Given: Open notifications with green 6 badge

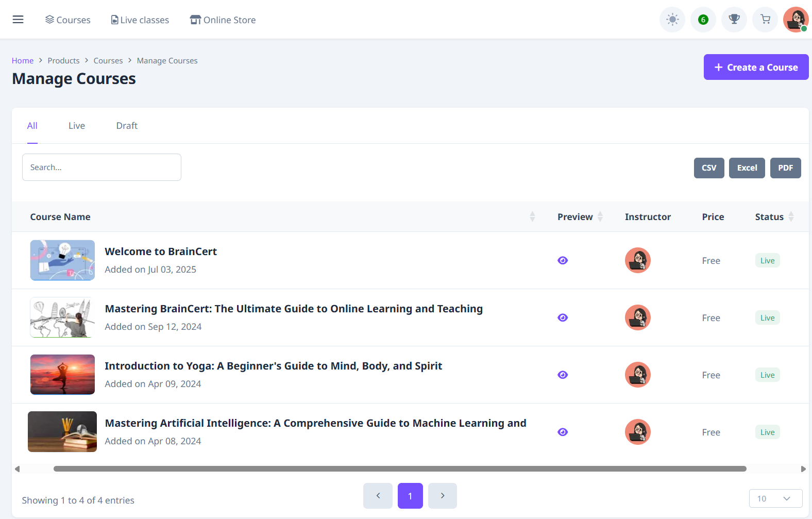Looking at the screenshot, I should pos(703,20).
